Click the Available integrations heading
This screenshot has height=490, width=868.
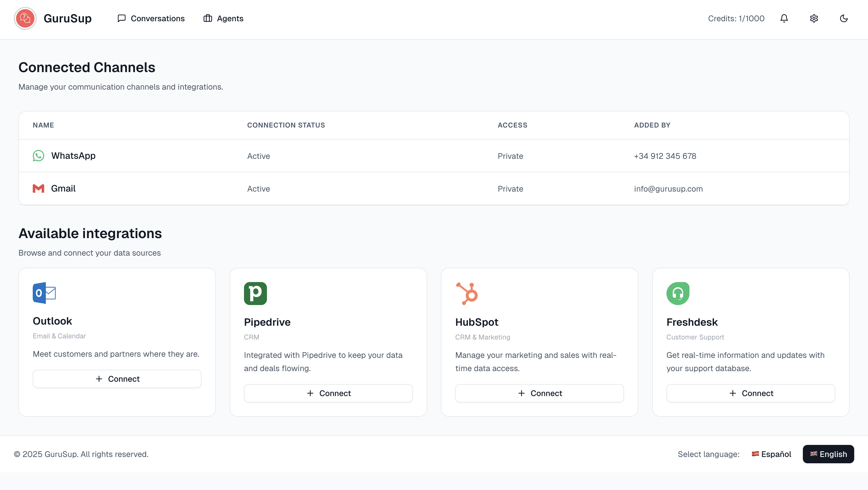90,233
